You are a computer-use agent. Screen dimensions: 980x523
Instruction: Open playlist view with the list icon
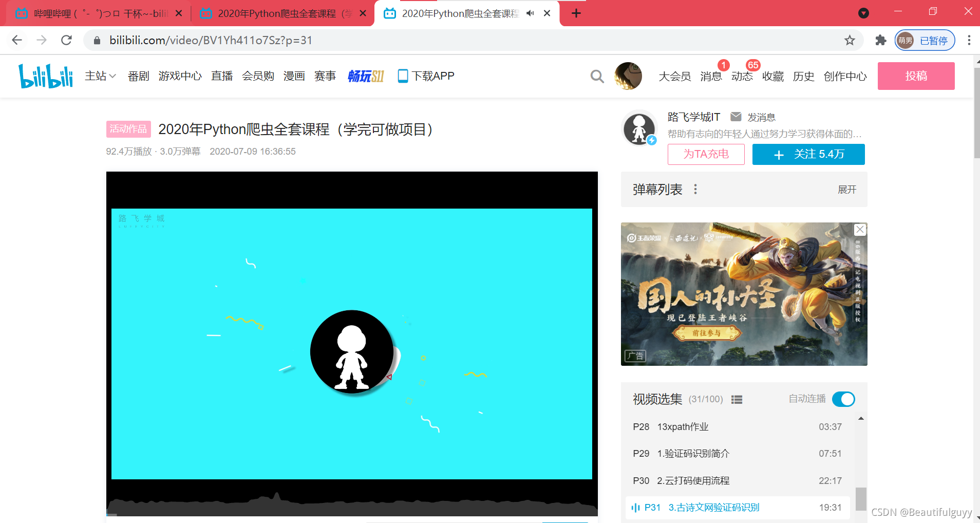coord(737,399)
